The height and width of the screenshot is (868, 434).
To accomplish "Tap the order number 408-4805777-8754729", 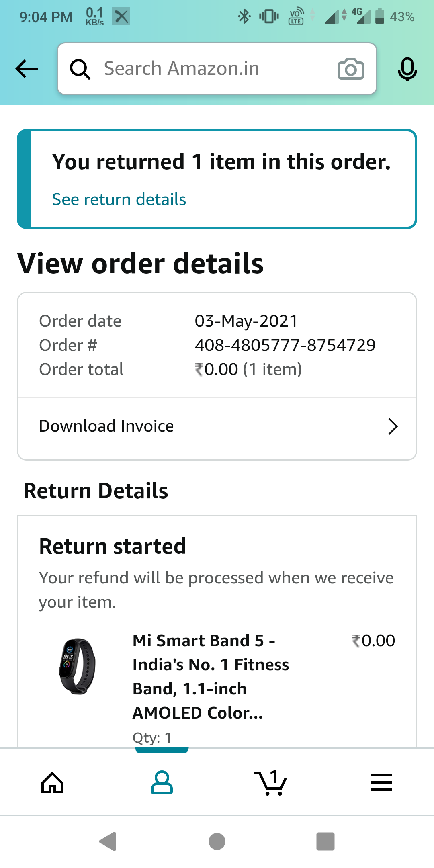I will (285, 345).
